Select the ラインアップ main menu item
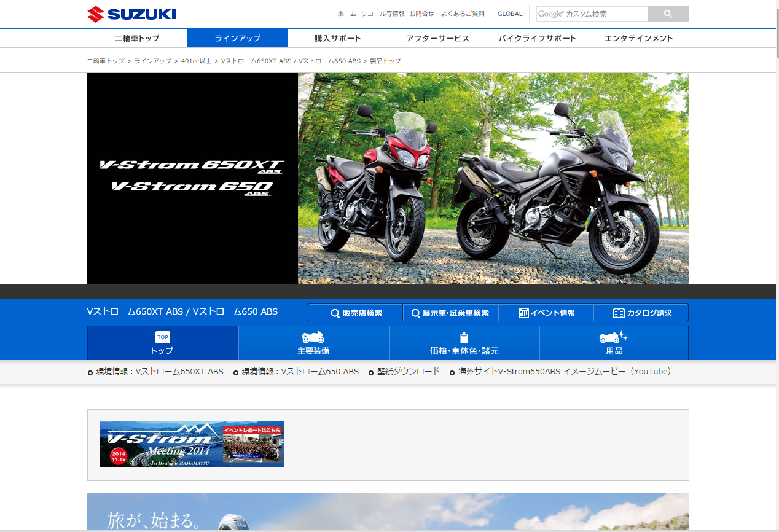Screen dimensions: 779x532 click(238, 38)
